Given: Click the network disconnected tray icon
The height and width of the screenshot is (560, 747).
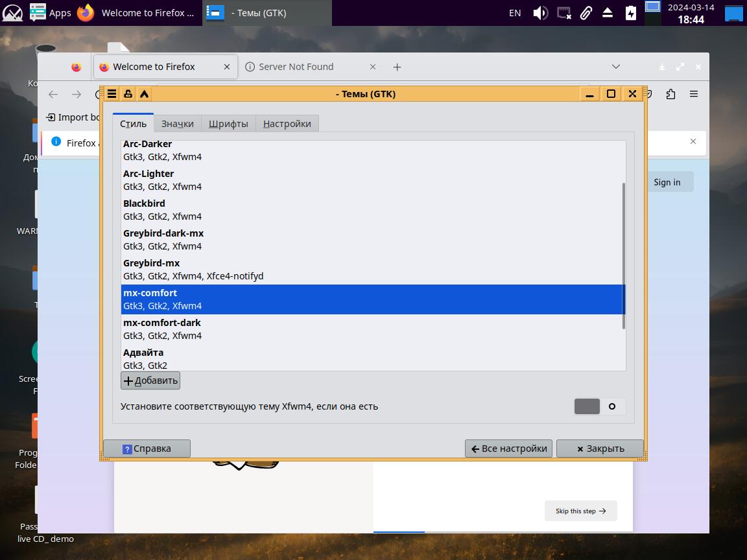Looking at the screenshot, I should point(564,13).
